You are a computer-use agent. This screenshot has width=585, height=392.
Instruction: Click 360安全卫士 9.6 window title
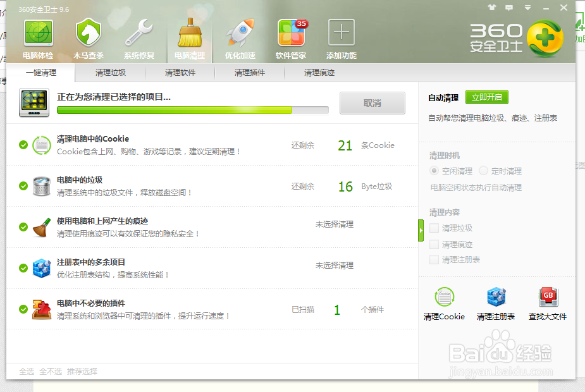[x=44, y=9]
